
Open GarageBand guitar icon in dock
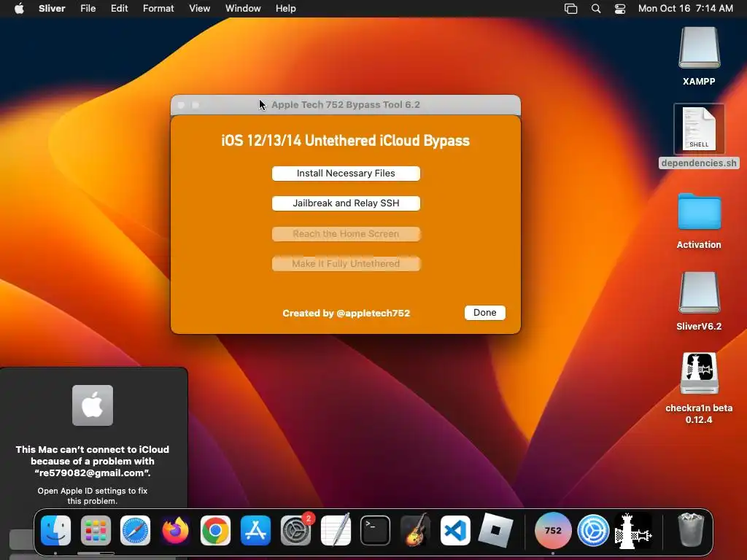[415, 530]
